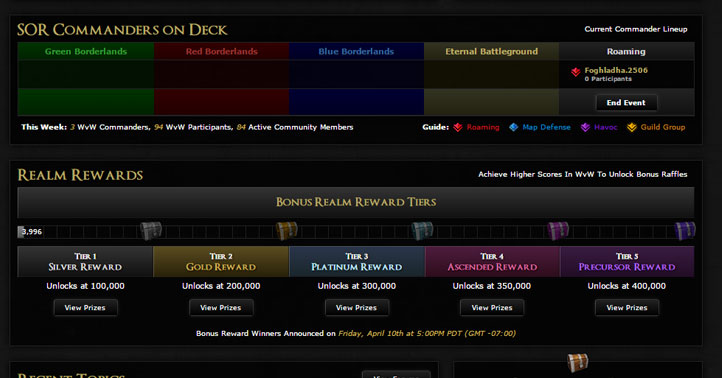Viewport: 722px width, 378px height.
Task: Open the Tier 4 Ascended Reward tab
Action: tap(492, 262)
